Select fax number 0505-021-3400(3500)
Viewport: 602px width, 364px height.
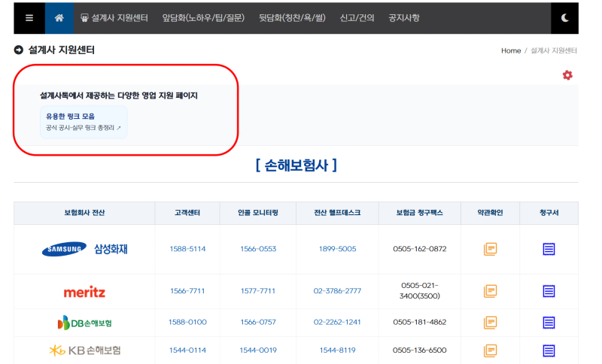coord(420,291)
